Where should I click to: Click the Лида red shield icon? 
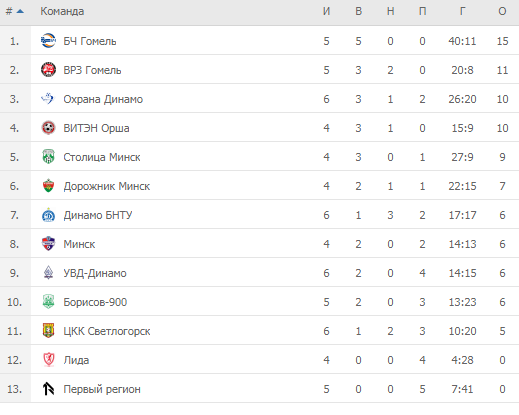[49, 360]
